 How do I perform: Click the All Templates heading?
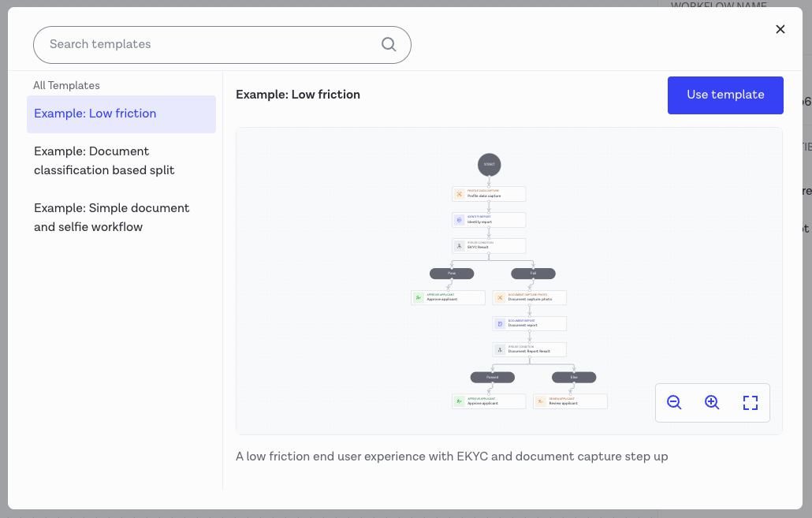pos(66,85)
